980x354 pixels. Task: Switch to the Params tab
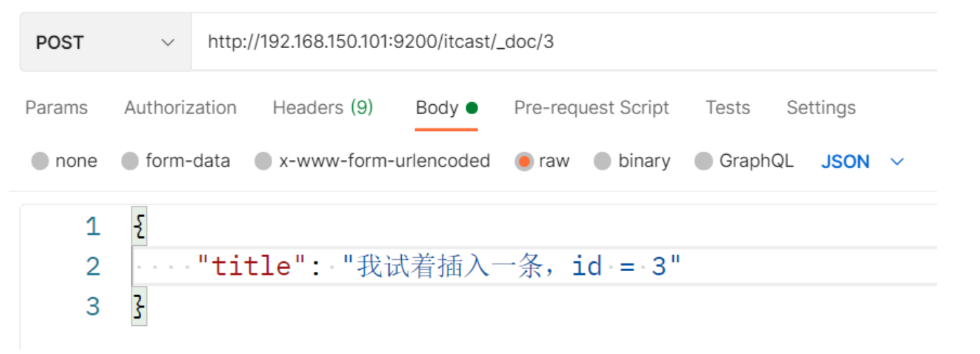(x=56, y=108)
